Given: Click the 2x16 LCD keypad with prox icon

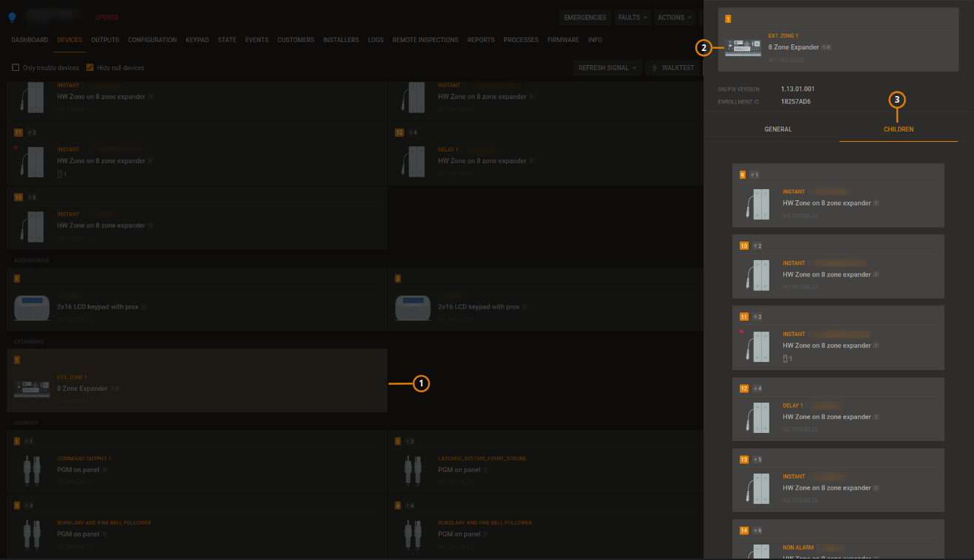Looking at the screenshot, I should pos(32,308).
